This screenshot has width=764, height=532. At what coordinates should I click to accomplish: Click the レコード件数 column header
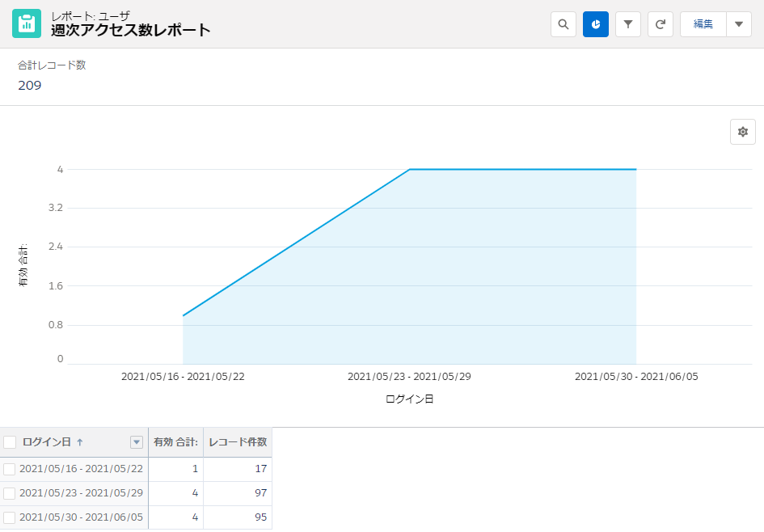click(x=238, y=442)
